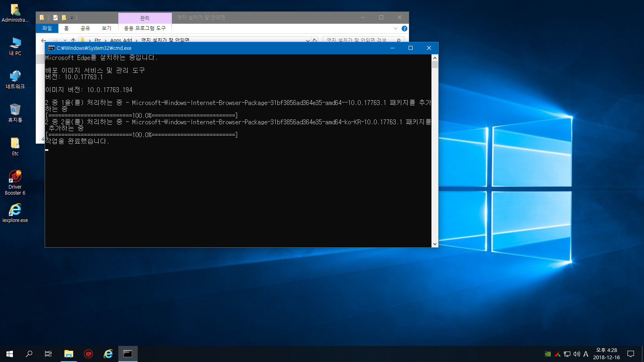Viewport: 644px width, 362px height.
Task: Click cmd scrollbar down arrow
Action: (435, 244)
